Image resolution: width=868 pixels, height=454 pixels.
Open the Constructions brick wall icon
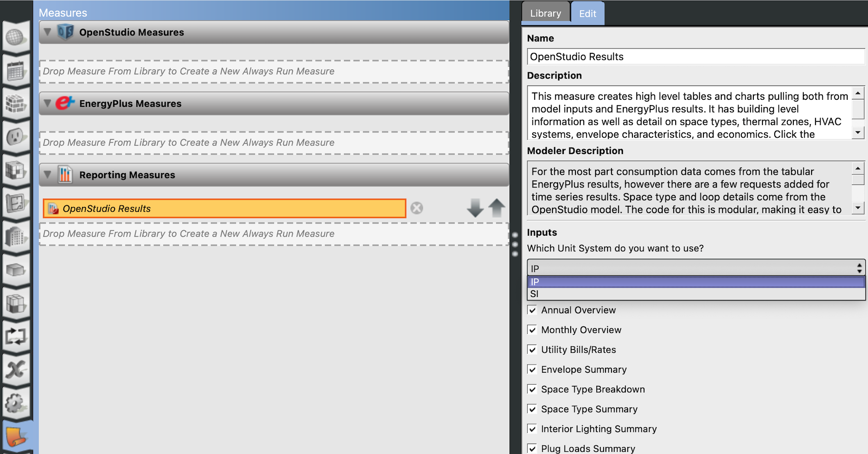click(x=15, y=104)
